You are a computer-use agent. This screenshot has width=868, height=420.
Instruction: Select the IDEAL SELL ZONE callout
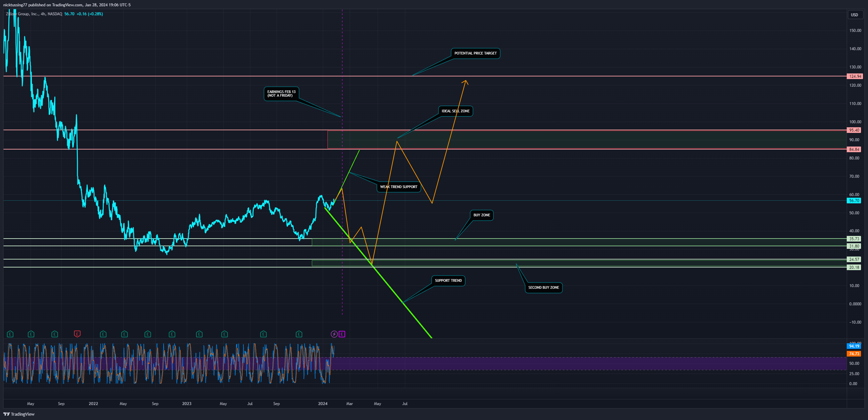click(455, 111)
